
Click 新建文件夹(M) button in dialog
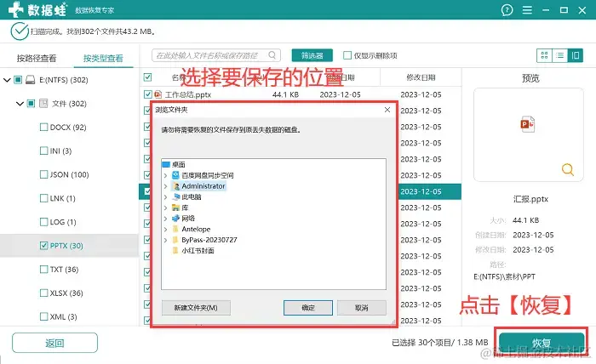[x=196, y=308]
